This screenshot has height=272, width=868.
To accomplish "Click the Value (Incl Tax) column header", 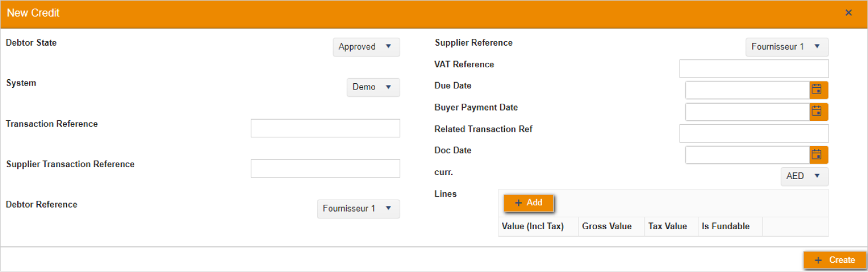I will [532, 226].
